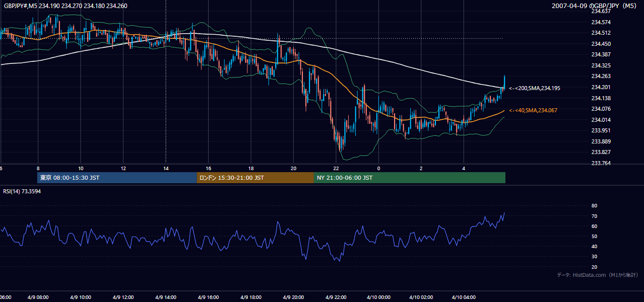The width and height of the screenshot is (644, 302).
Task: Click the RSI 30 level label
Action: click(x=594, y=257)
